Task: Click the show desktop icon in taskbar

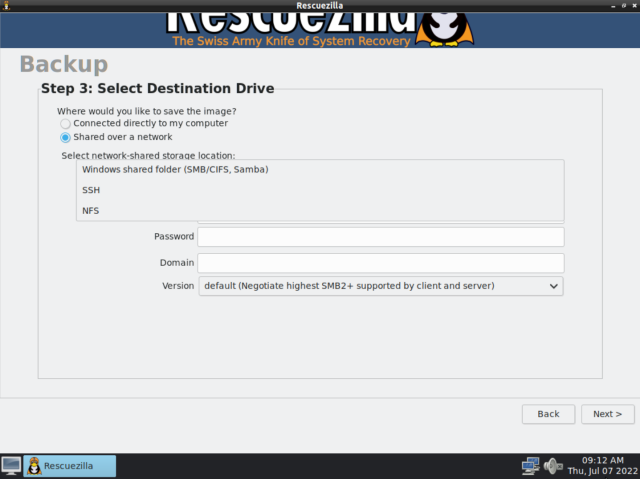Action: pos(11,466)
